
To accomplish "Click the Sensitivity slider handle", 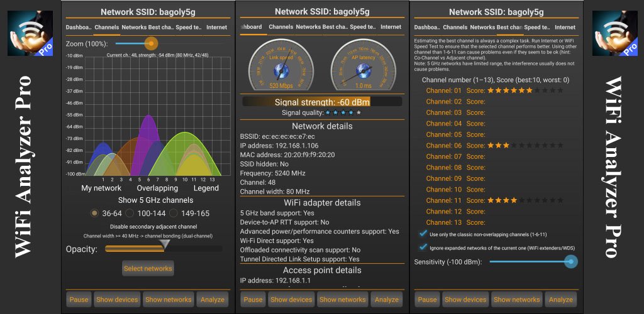I will 570,261.
